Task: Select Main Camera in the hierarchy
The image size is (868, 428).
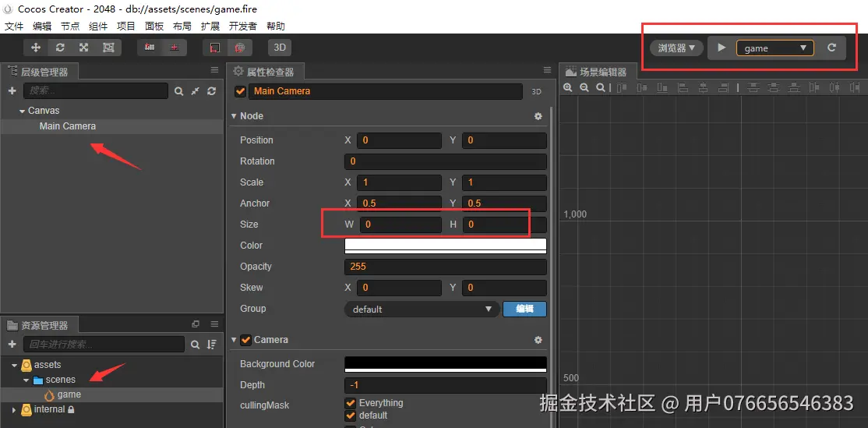Action: (x=68, y=126)
